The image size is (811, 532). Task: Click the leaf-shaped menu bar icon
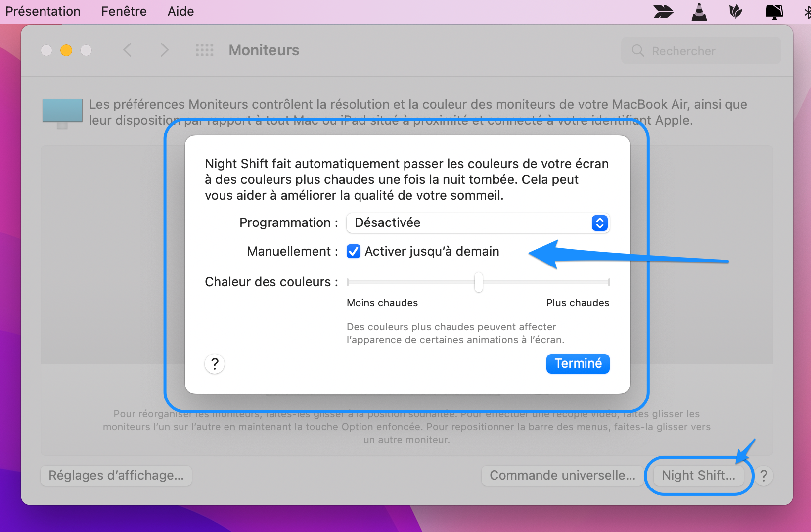click(736, 11)
